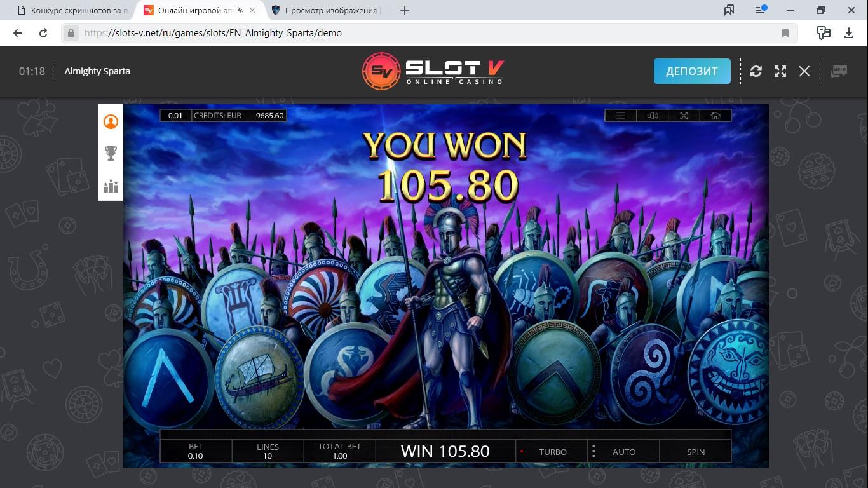Open browser feedback chat icon
Screen dimensions: 868x488
click(x=824, y=33)
